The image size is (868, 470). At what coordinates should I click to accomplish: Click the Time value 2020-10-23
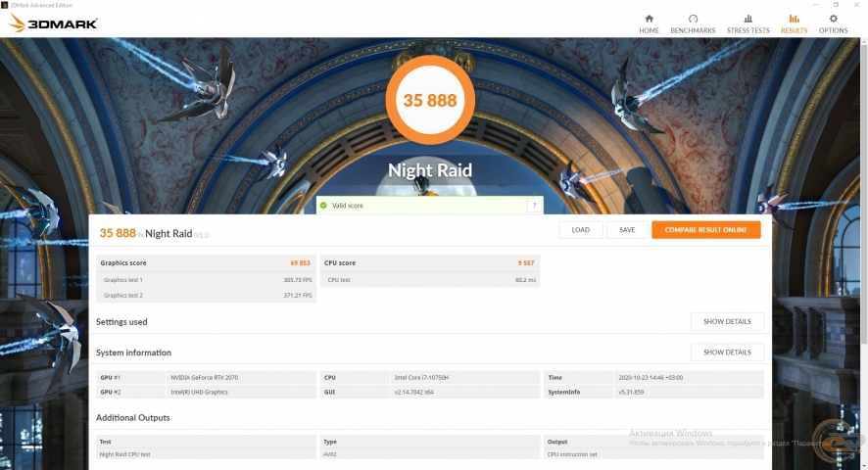click(651, 378)
